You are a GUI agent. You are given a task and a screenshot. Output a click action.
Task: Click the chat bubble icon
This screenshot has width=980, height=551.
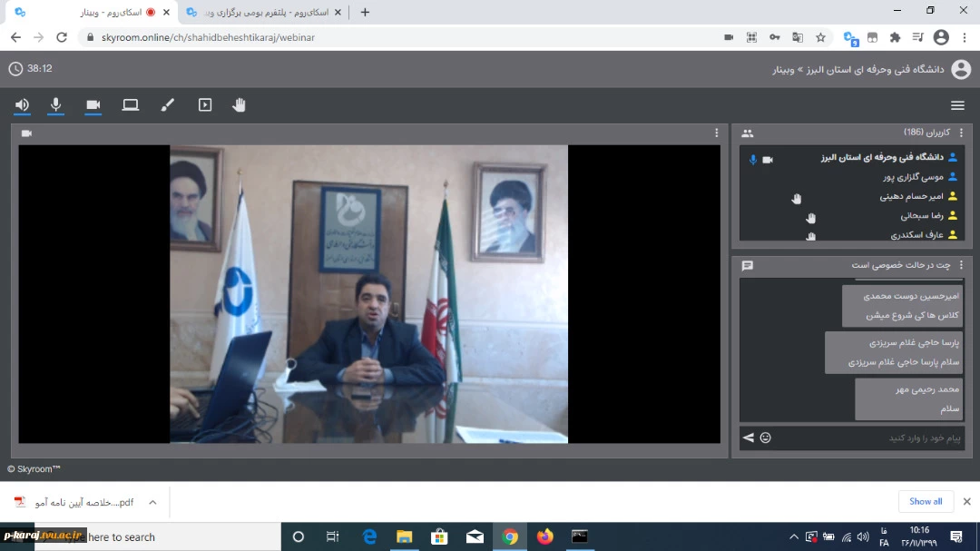(748, 266)
